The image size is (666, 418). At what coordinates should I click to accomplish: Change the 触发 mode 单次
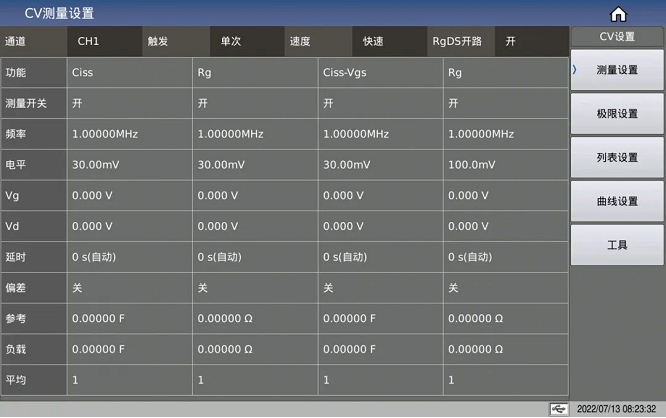point(247,41)
